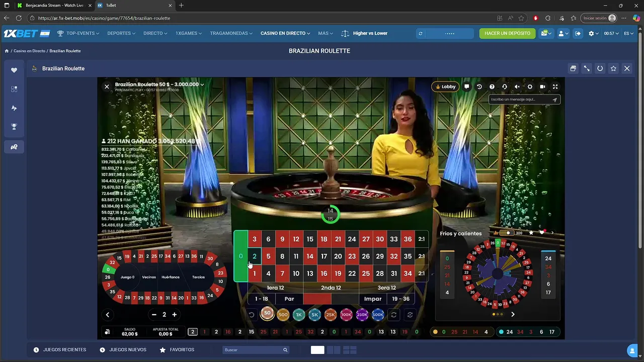Pick the 5K chip
644x362 pixels.
click(x=314, y=315)
